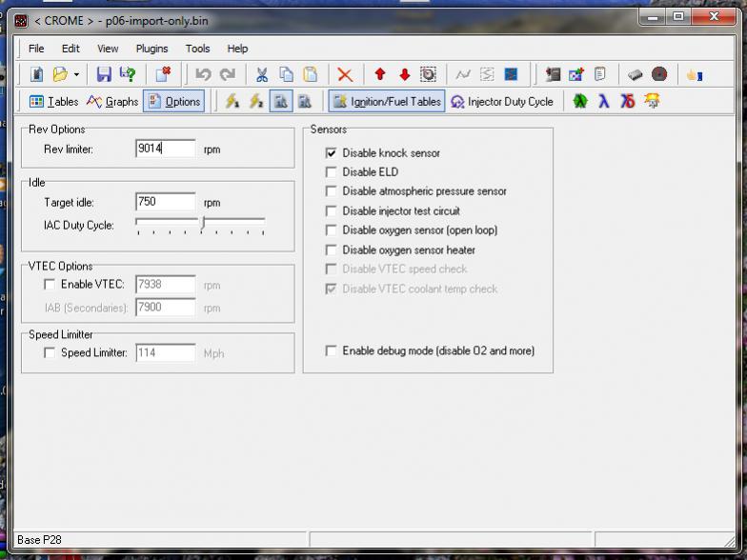
Task: Click the CROME app icon in title bar
Action: (21, 21)
